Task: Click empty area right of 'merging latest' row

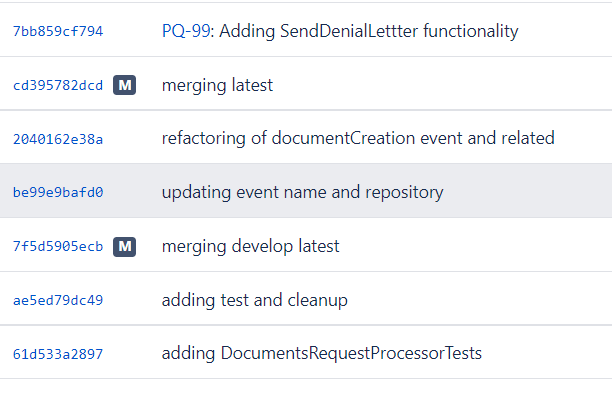Action: tap(441, 84)
